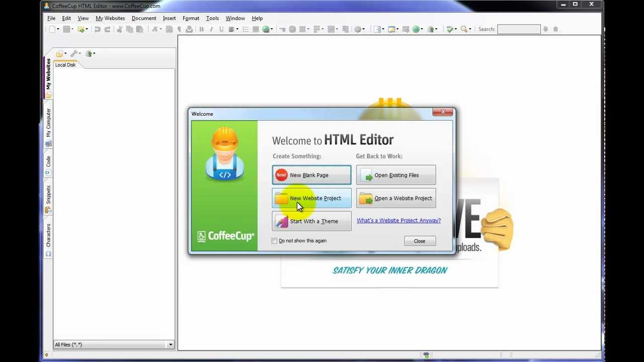Click the toolbar Search input field
The image size is (644, 362).
(x=519, y=29)
